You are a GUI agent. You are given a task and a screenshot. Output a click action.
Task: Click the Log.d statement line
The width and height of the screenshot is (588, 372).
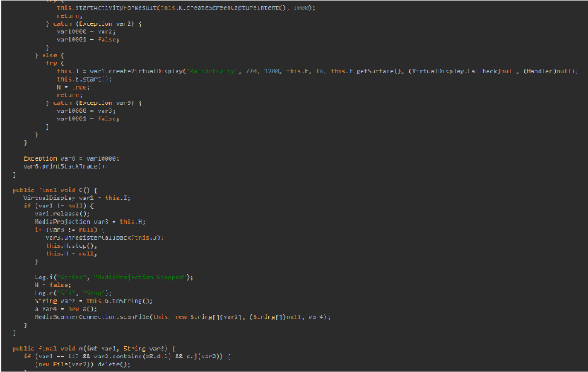coord(68,292)
